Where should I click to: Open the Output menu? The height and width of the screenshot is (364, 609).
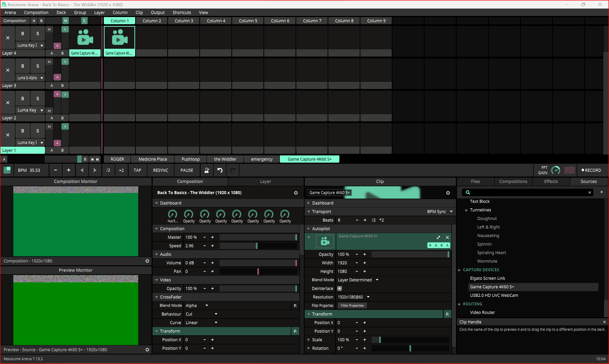157,13
